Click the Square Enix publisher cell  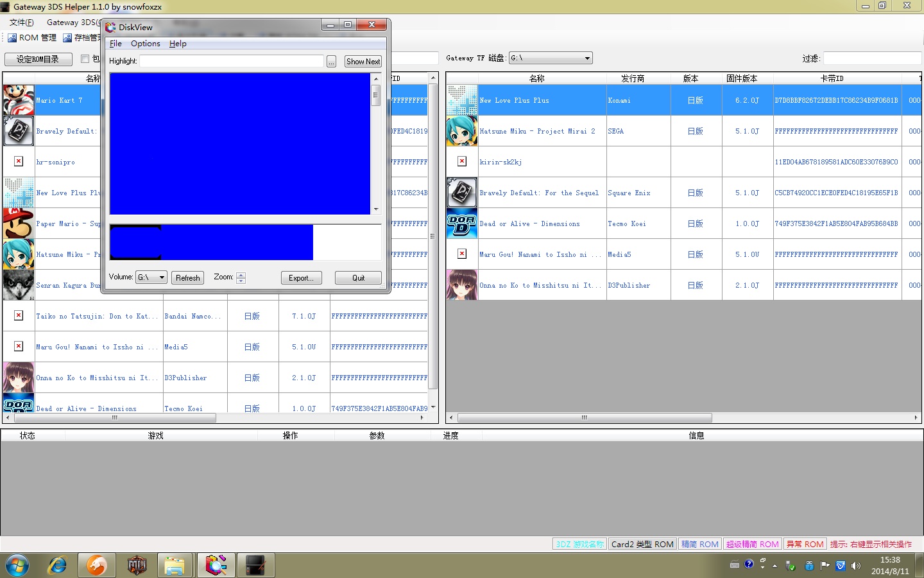coord(638,193)
